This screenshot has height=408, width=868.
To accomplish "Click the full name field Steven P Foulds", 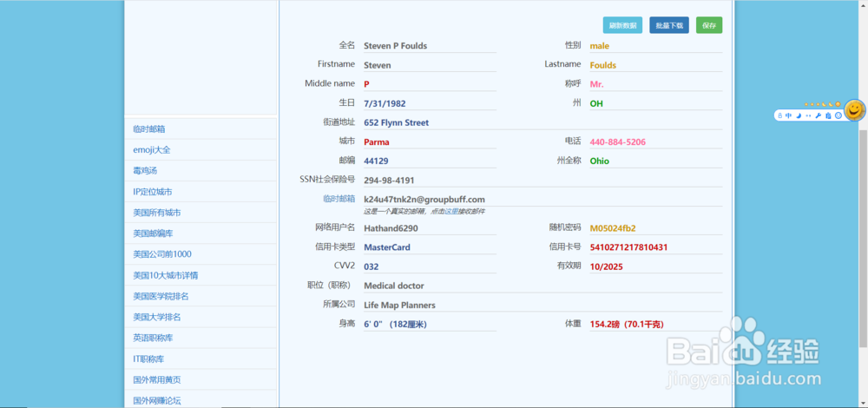I will pyautogui.click(x=430, y=46).
